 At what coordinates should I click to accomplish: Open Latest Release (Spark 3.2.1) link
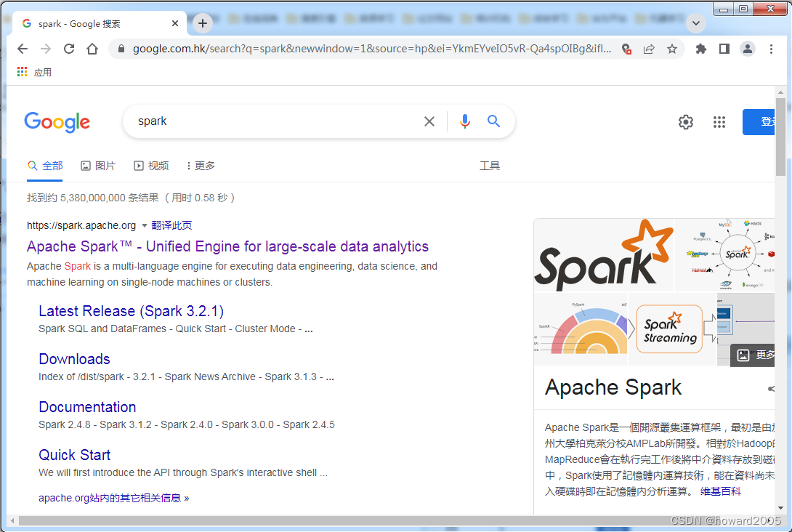[131, 311]
